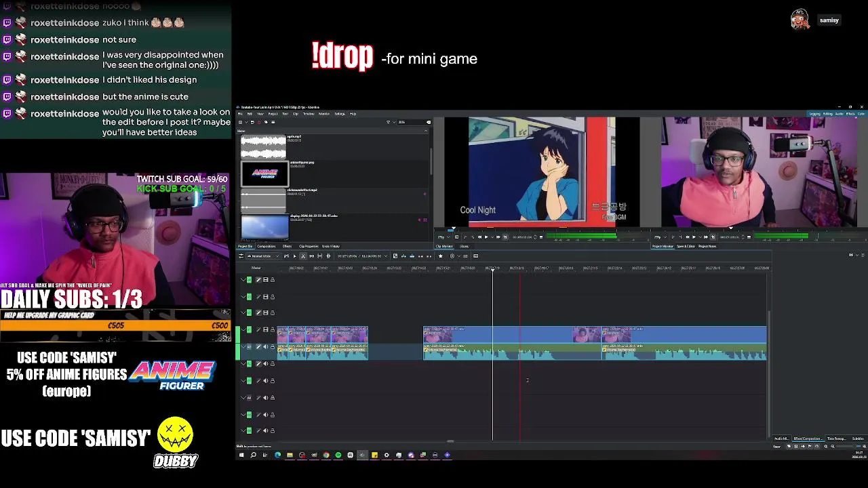868x488 pixels.
Task: Rewind the Clip Monitor
Action: (x=479, y=237)
